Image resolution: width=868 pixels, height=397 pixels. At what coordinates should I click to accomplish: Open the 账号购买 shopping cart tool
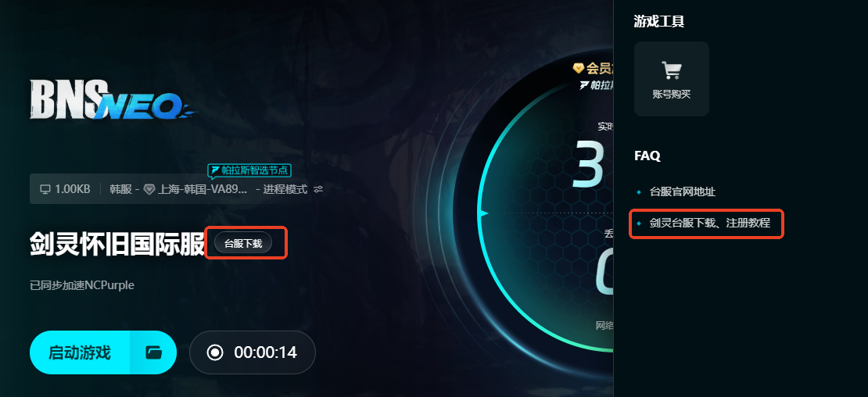tap(672, 79)
